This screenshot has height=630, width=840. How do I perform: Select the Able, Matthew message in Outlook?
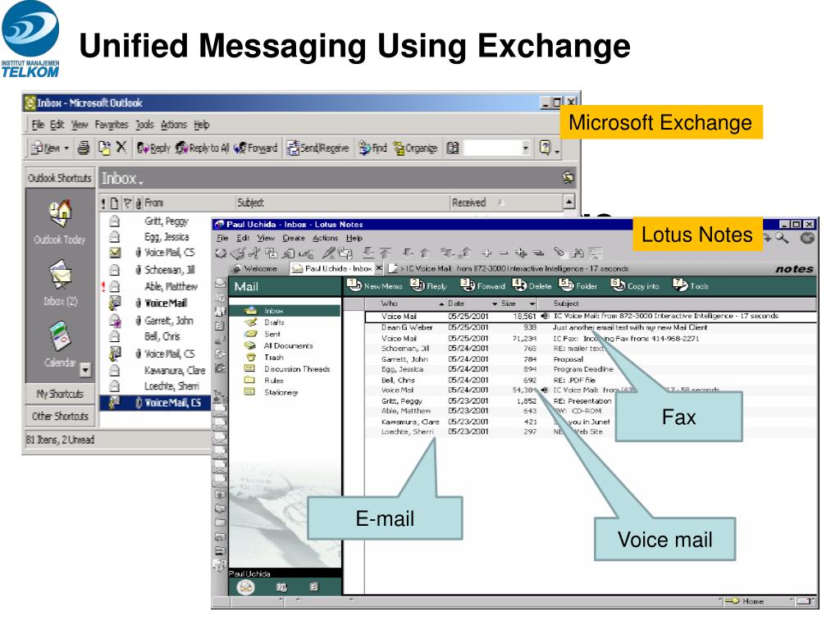coord(171,286)
